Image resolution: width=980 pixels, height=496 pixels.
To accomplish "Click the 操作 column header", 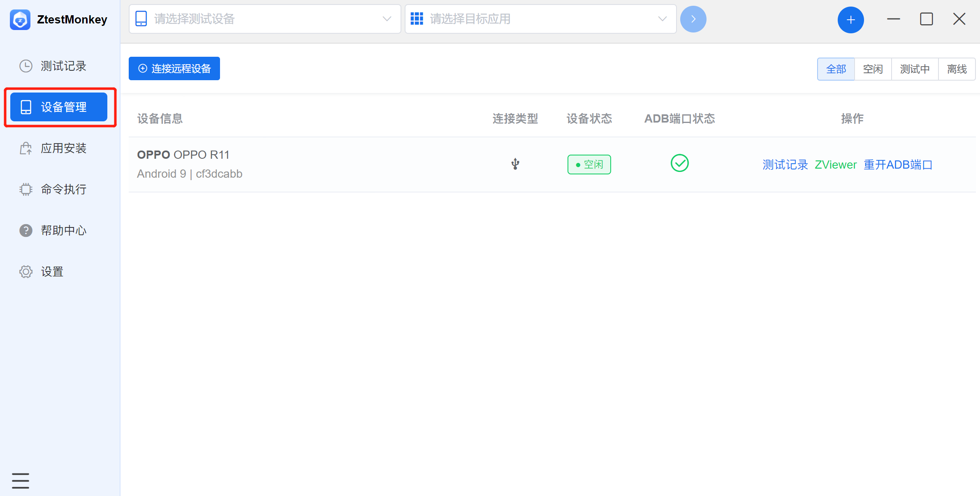I will [852, 119].
